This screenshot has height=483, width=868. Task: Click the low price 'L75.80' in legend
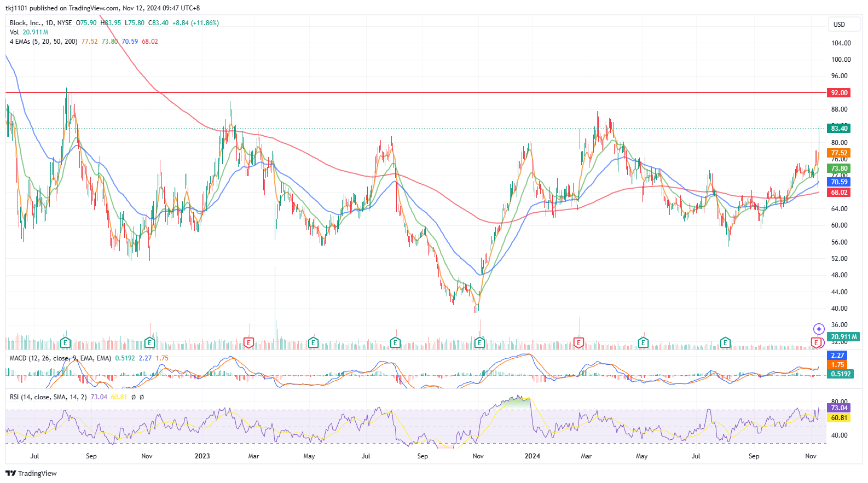[135, 23]
